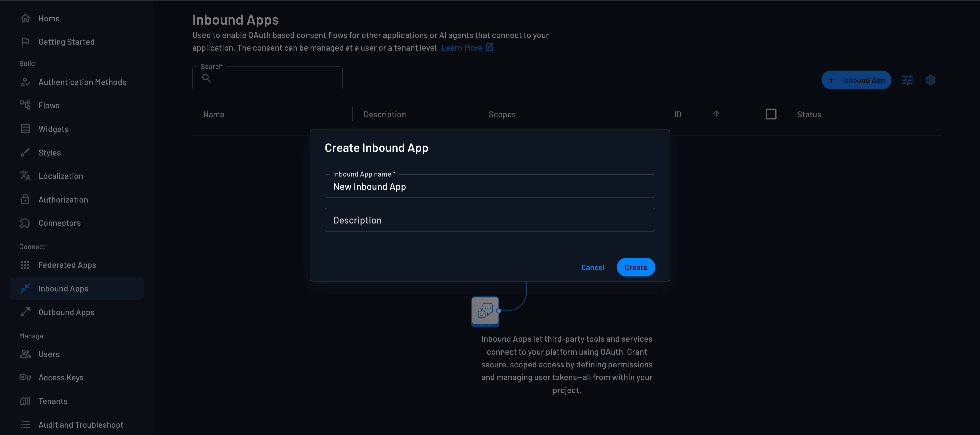Click the settings gear icon
This screenshot has height=435, width=980.
pos(931,80)
